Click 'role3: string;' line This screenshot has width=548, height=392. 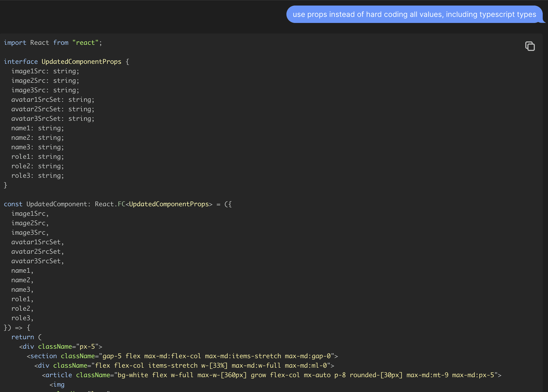point(37,176)
